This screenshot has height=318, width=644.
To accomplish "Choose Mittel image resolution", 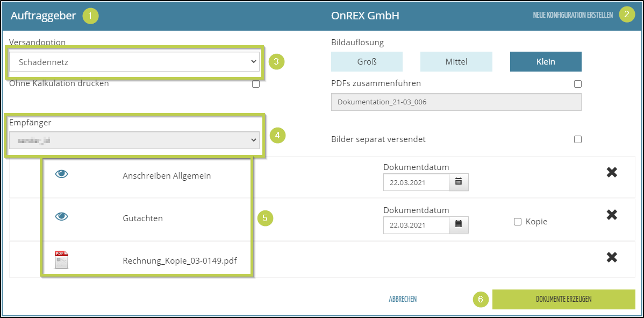I will pyautogui.click(x=456, y=61).
